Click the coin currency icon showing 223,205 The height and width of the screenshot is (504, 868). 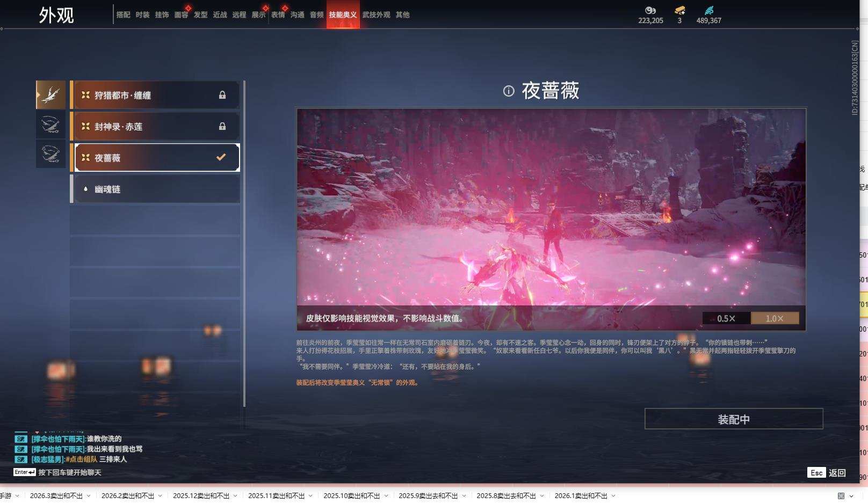click(x=650, y=10)
